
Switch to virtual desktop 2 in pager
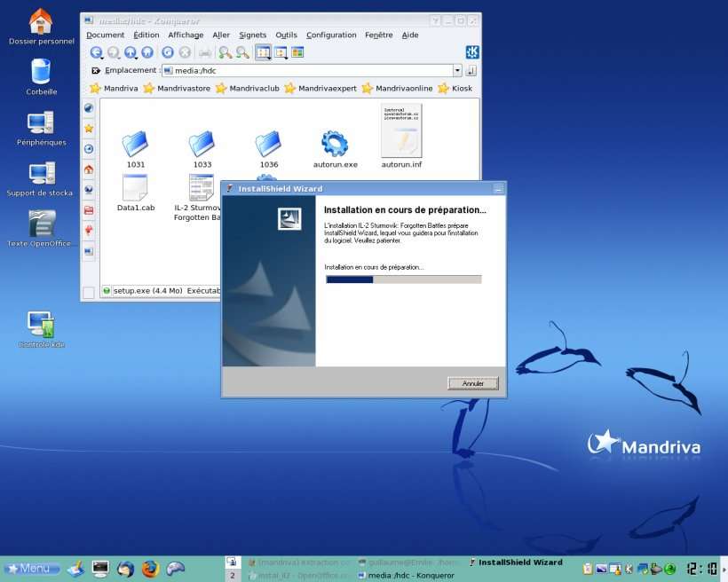tap(233, 576)
